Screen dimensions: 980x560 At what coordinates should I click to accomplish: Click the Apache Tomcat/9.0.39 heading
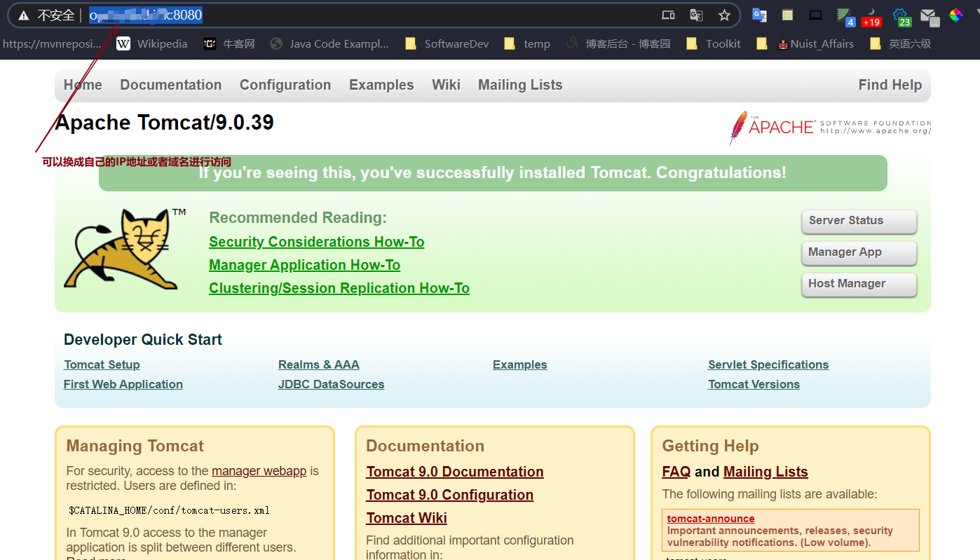point(164,123)
